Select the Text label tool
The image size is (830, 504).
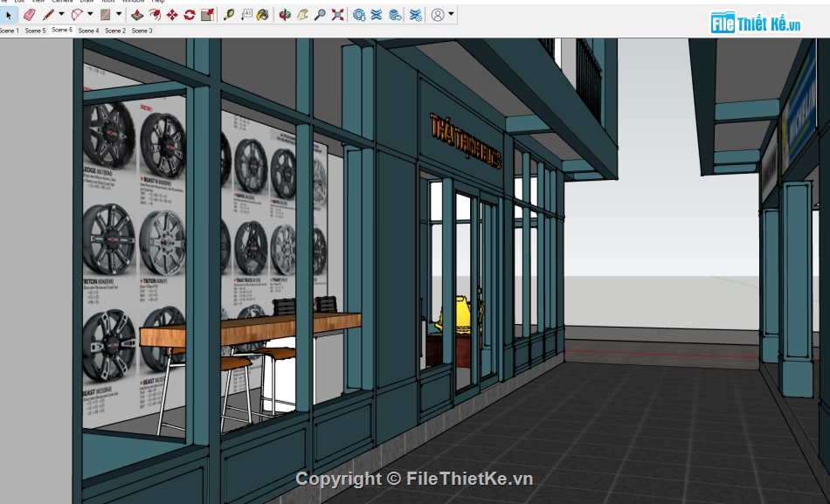click(x=246, y=15)
